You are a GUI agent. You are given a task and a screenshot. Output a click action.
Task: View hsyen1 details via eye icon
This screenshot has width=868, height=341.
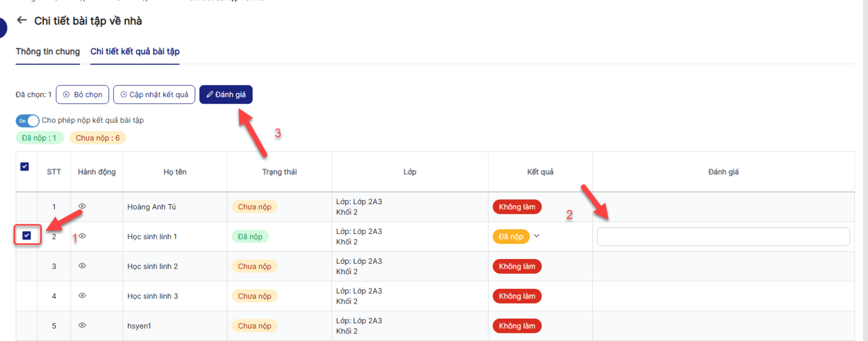tap(82, 325)
